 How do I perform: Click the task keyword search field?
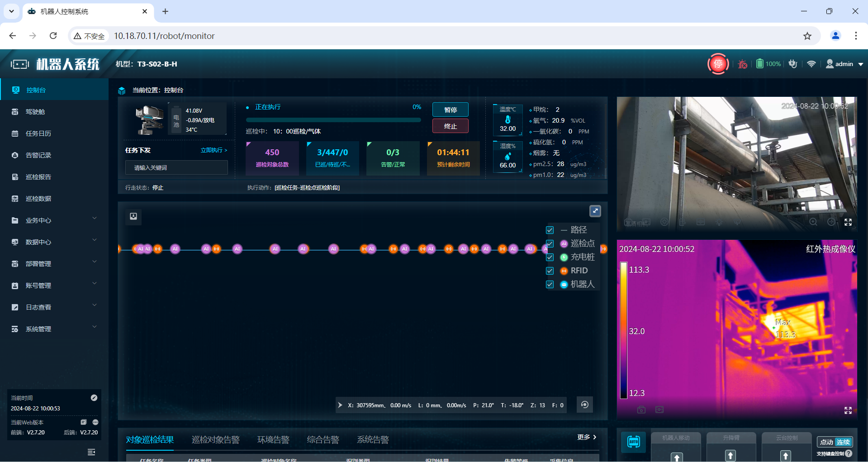(x=176, y=167)
